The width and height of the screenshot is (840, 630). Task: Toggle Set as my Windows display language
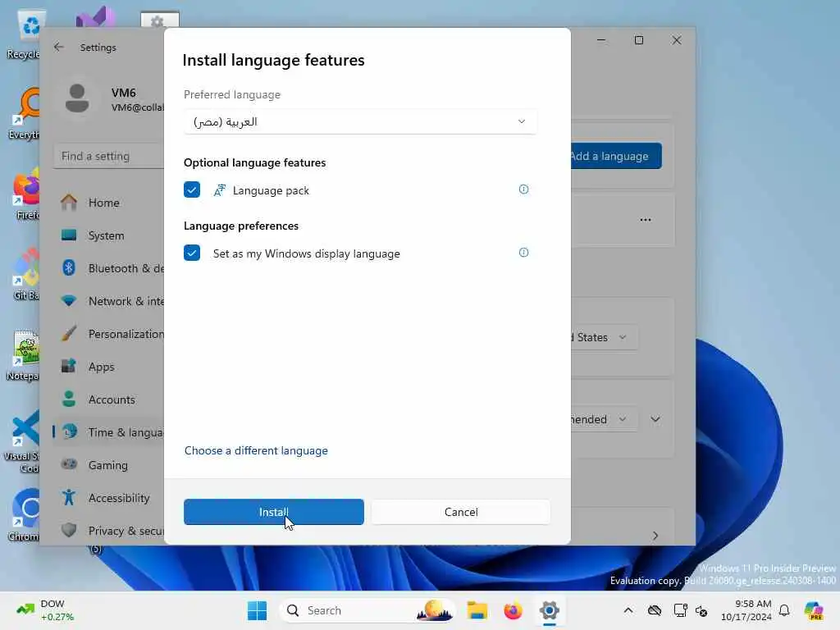tap(192, 253)
